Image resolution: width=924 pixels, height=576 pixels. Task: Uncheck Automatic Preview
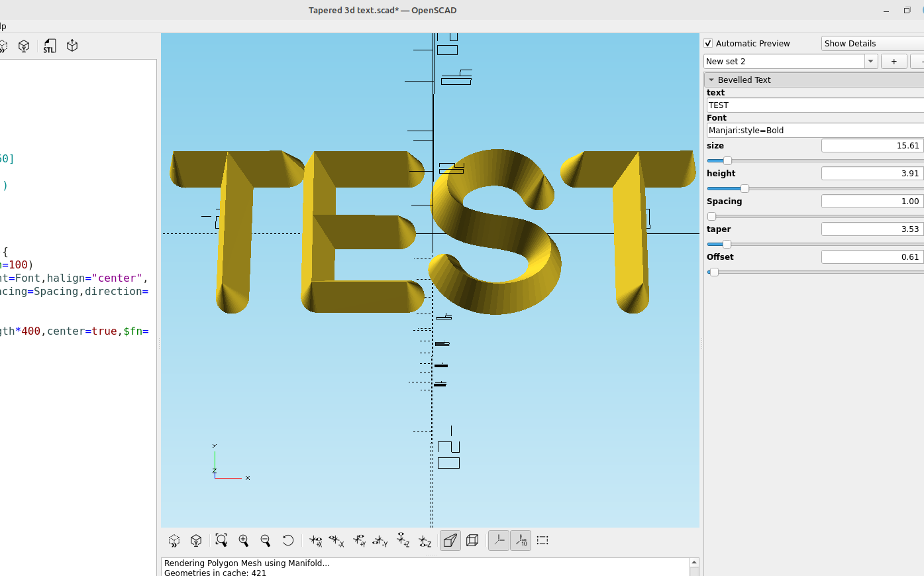707,43
